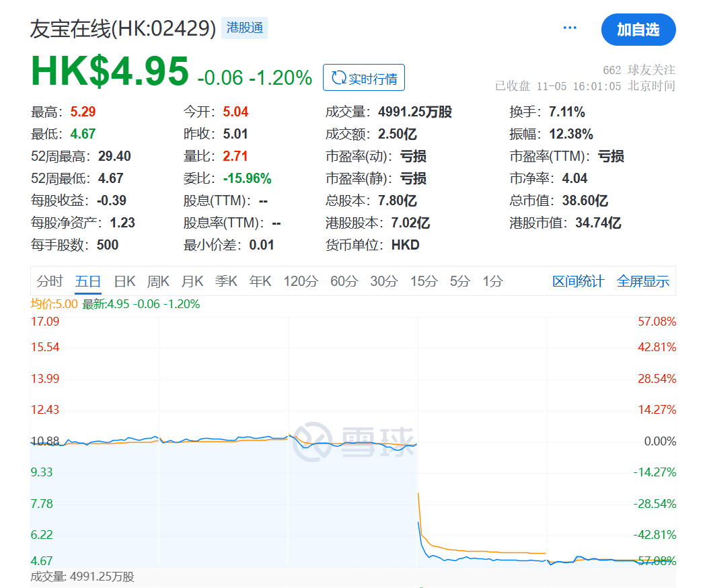Image resolution: width=707 pixels, height=588 pixels.
Task: Select the 15分 interval tab
Action: click(424, 281)
